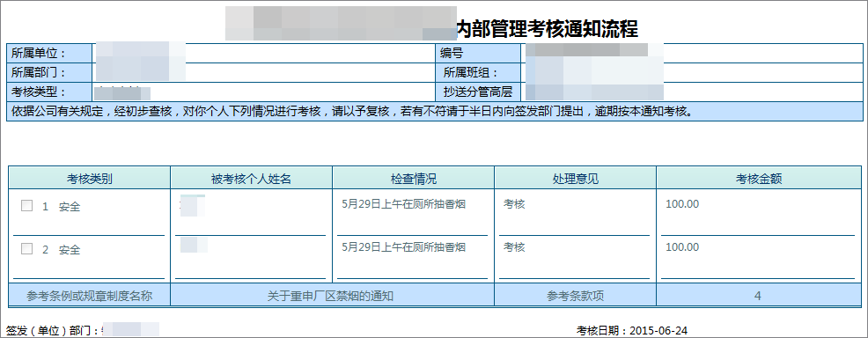868x338 pixels.
Task: Select the 检查情况 column header
Action: tap(414, 179)
